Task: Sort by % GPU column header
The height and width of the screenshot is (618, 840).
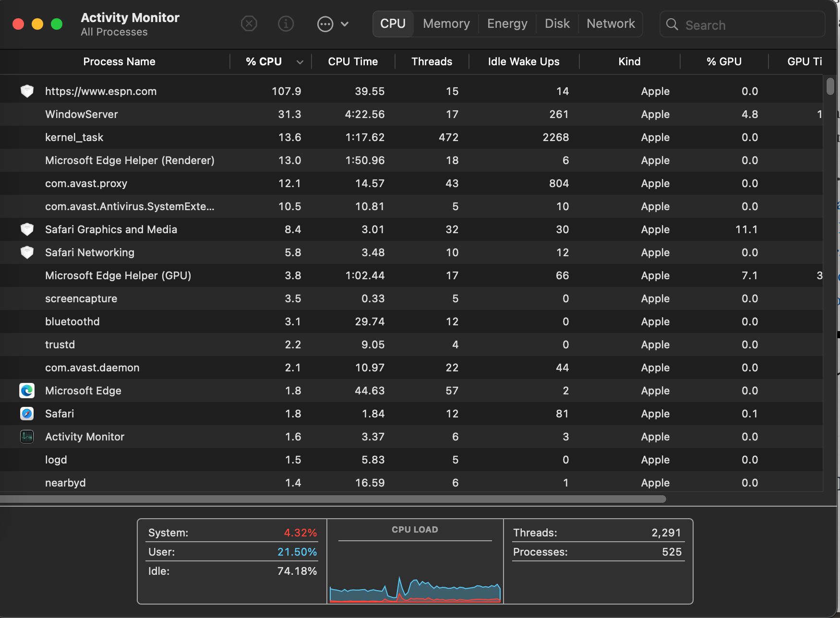Action: [724, 61]
